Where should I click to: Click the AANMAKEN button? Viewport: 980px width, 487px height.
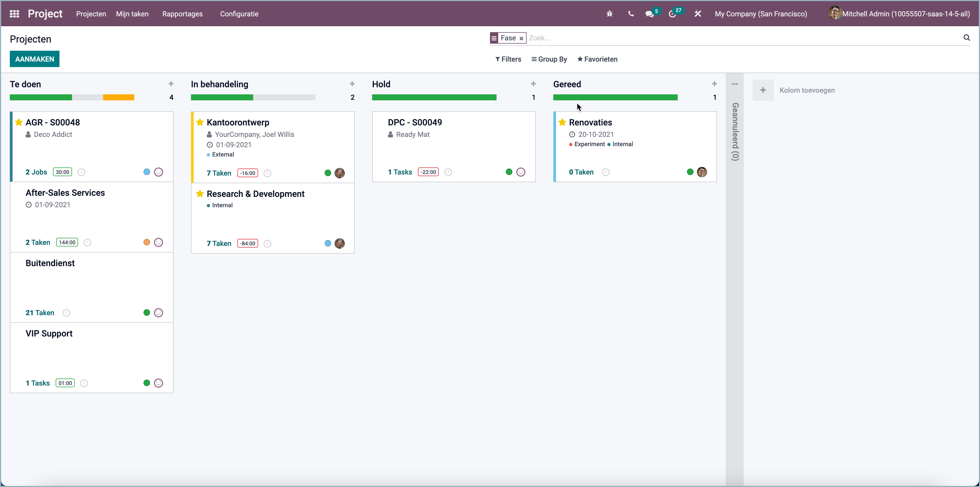point(34,59)
